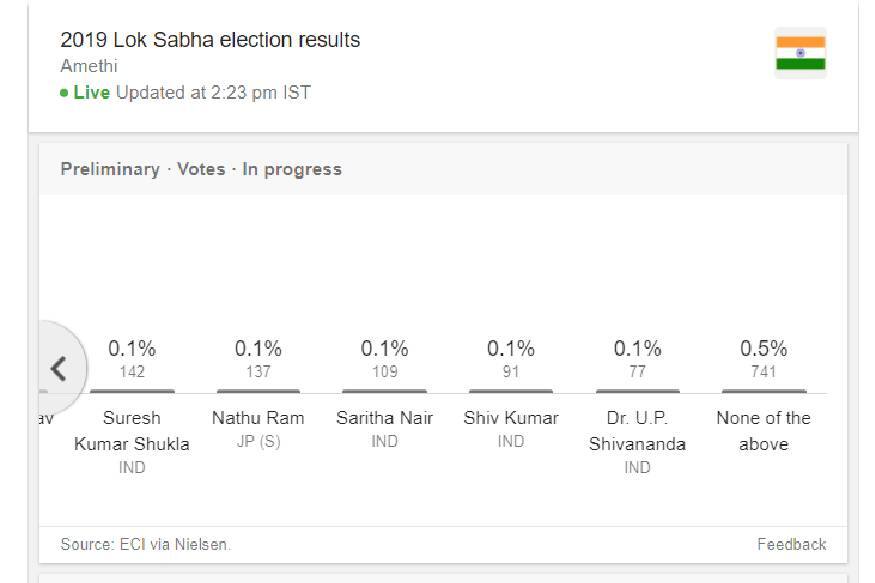
Task: Select the None of the above entry
Action: click(x=763, y=430)
